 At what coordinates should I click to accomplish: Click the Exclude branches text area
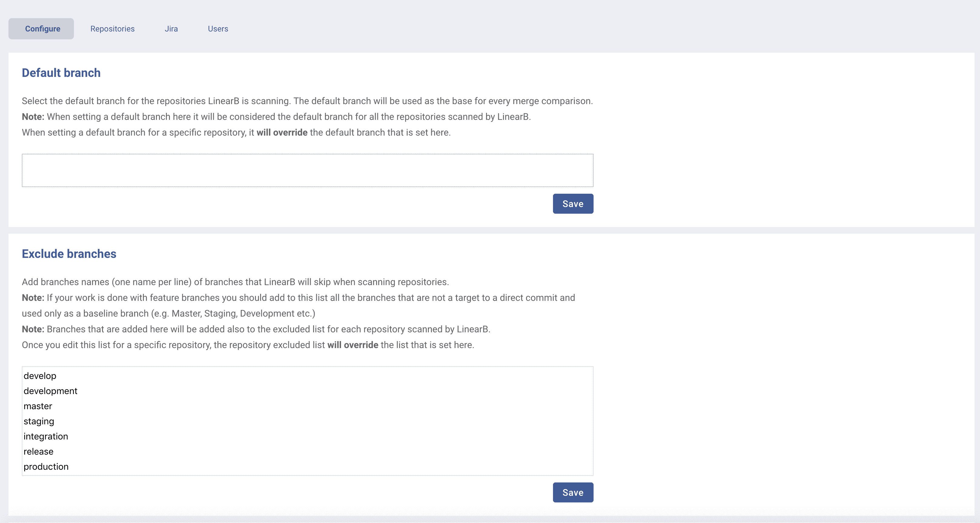pos(307,421)
